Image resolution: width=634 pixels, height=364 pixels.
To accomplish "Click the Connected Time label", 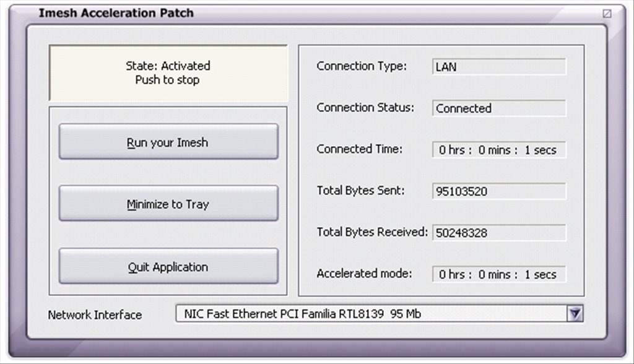I will coord(360,149).
